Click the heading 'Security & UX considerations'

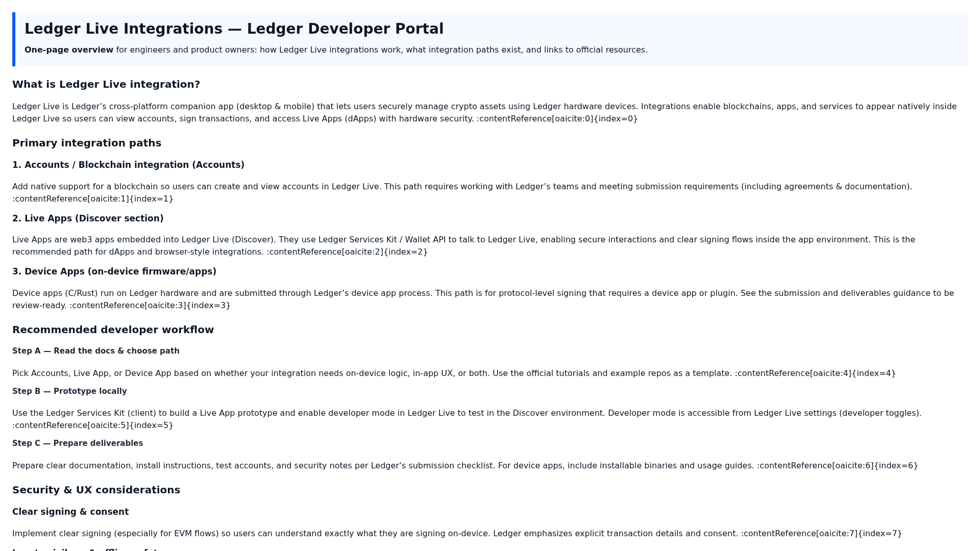pyautogui.click(x=96, y=490)
